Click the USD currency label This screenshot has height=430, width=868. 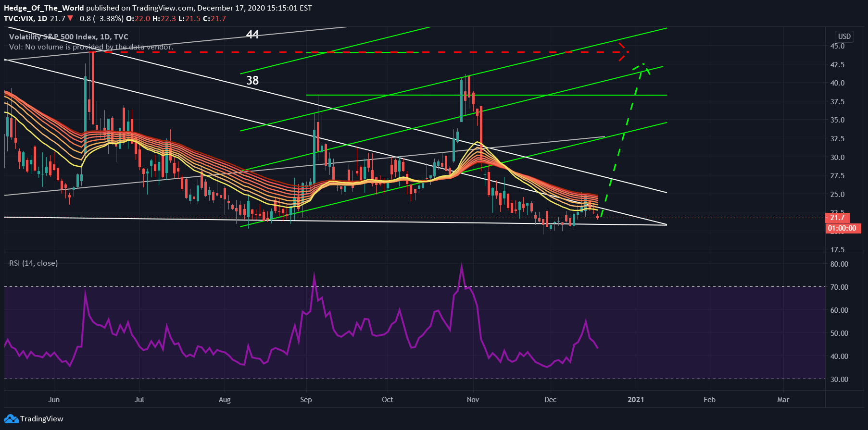click(844, 37)
